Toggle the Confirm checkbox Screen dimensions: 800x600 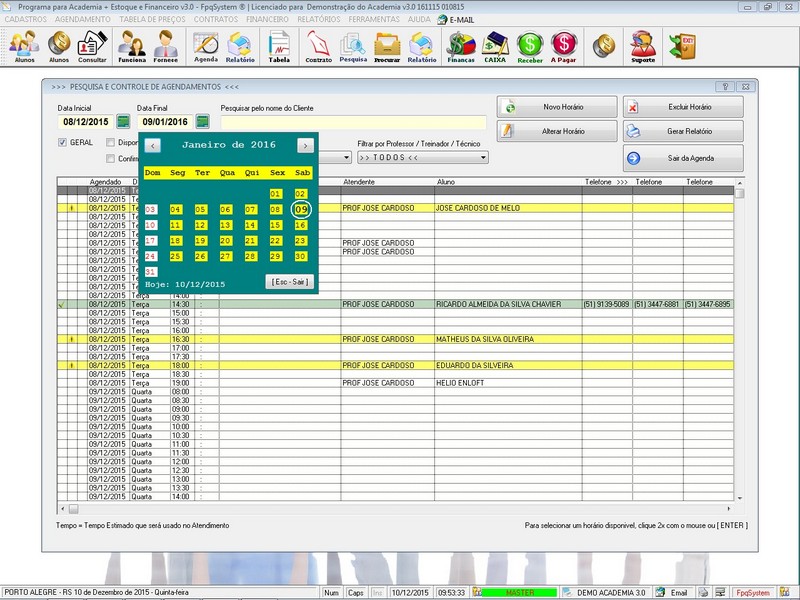pyautogui.click(x=110, y=159)
